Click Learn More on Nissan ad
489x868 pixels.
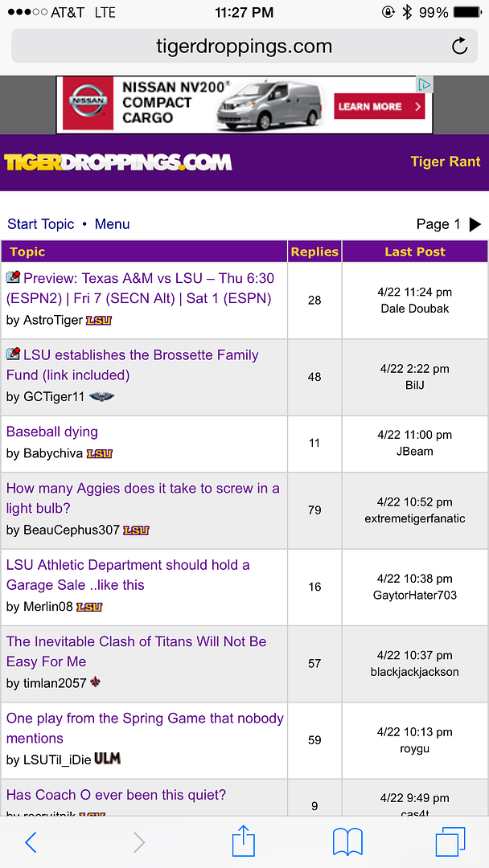379,106
